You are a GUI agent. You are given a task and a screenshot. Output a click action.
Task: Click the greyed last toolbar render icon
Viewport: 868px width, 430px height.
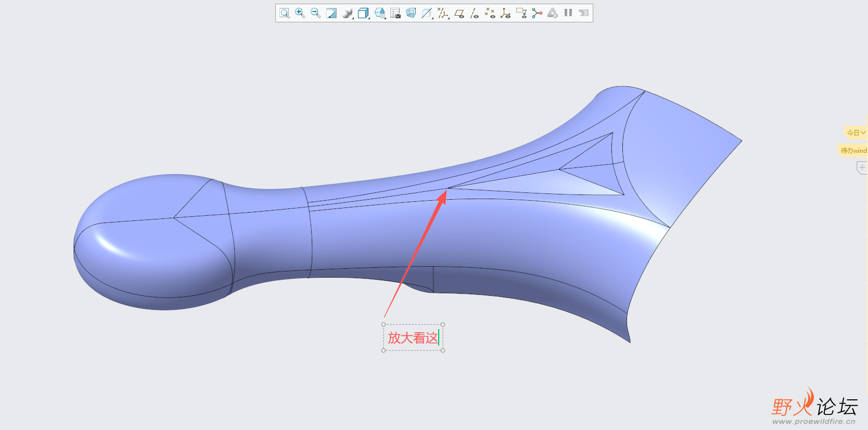(584, 13)
